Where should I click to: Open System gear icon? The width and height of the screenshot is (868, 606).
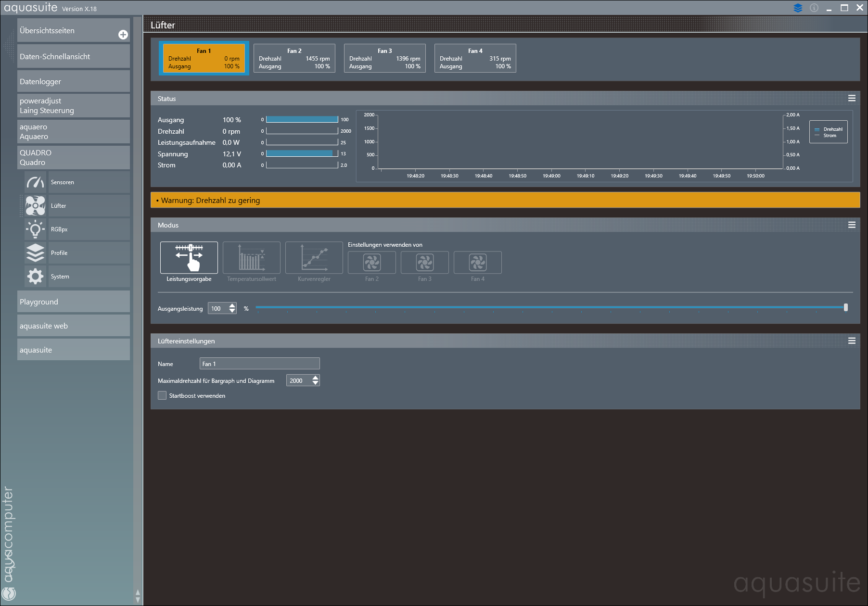click(x=36, y=277)
